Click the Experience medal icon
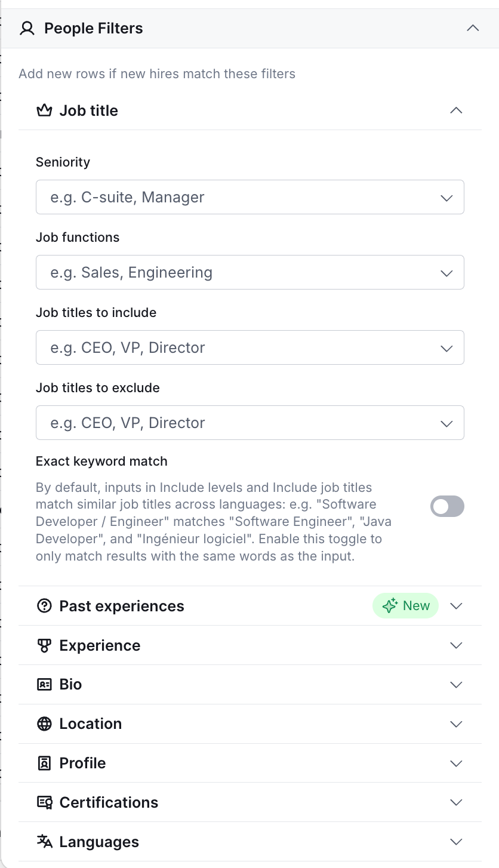 click(44, 645)
